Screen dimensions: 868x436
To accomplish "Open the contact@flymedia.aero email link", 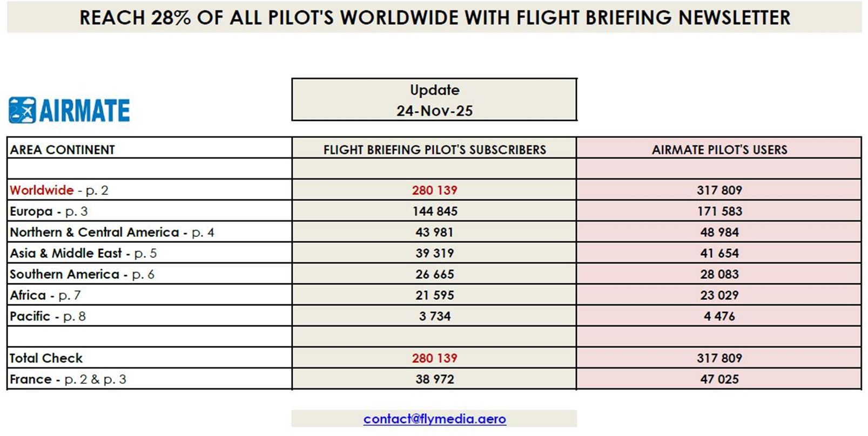I will (434, 419).
